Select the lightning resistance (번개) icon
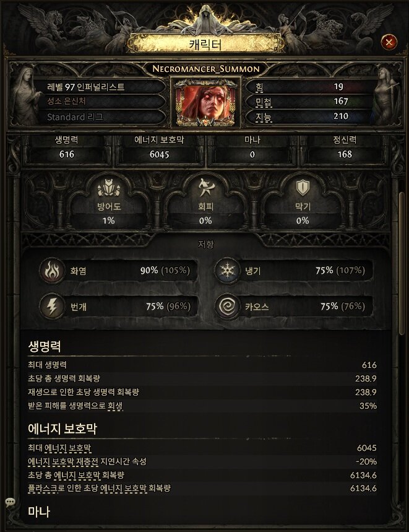Image resolution: width=409 pixels, height=532 pixels. 52,307
